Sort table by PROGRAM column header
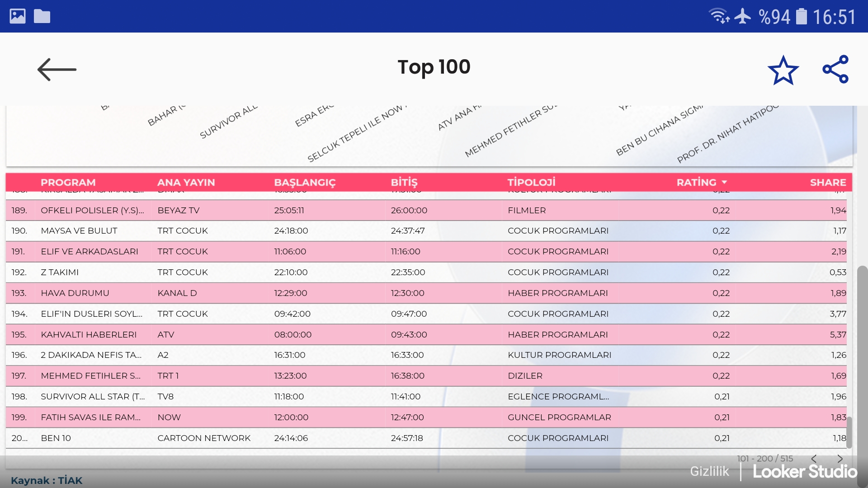The height and width of the screenshot is (488, 868). [x=68, y=182]
